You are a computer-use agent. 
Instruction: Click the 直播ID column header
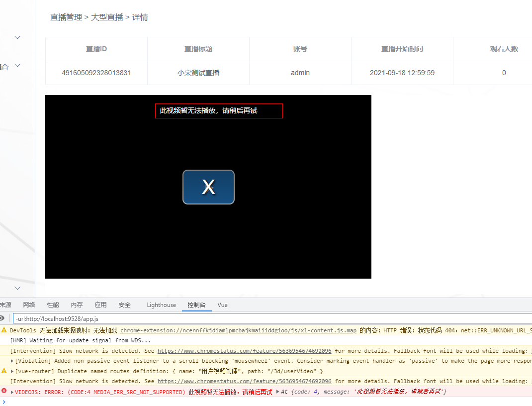pyautogui.click(x=96, y=49)
